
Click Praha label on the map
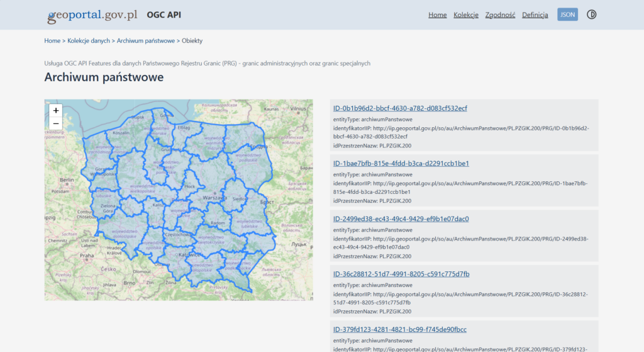click(87, 256)
